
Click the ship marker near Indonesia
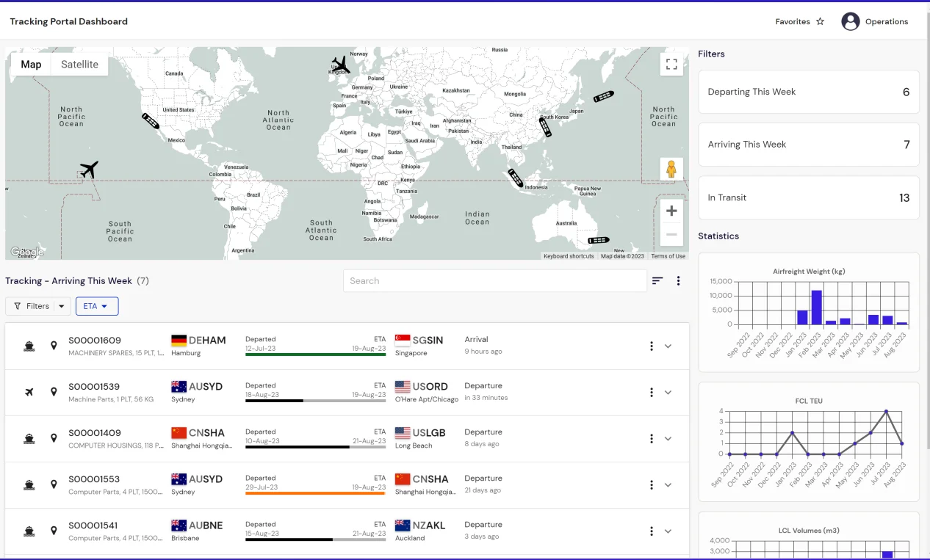point(516,178)
